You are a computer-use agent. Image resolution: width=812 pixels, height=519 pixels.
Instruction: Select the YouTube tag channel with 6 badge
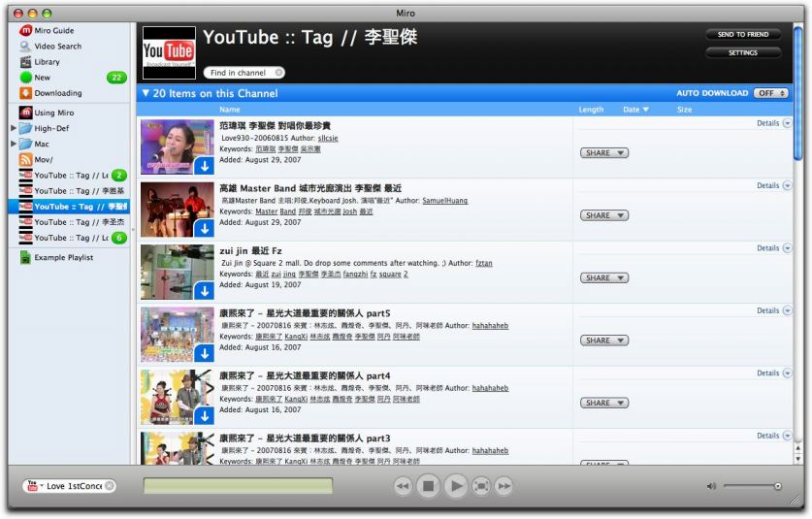[73, 238]
